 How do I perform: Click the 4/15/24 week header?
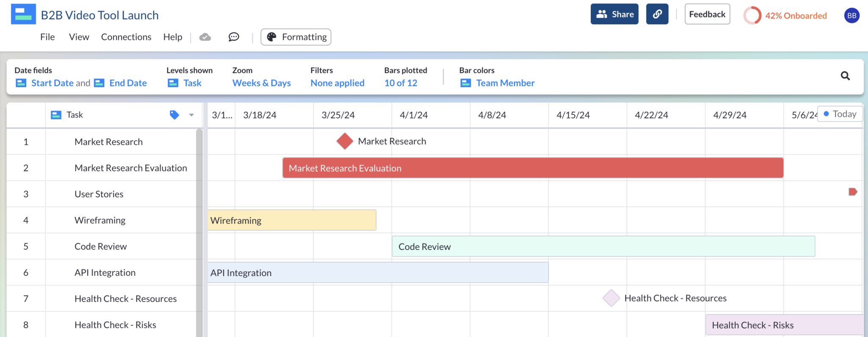587,115
